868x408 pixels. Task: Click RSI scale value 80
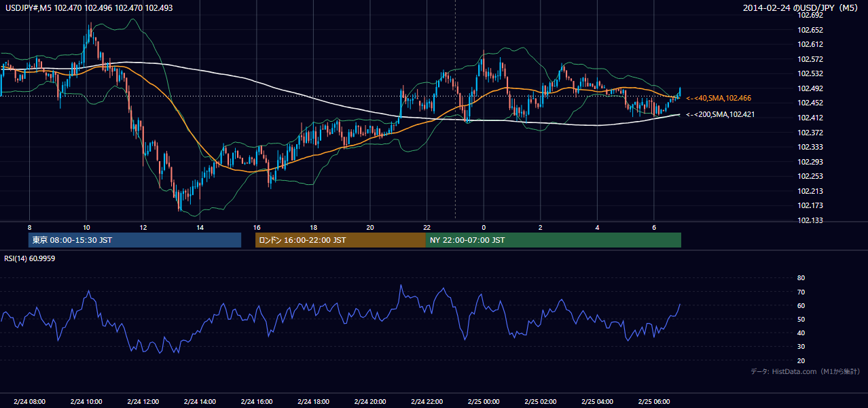coord(801,278)
